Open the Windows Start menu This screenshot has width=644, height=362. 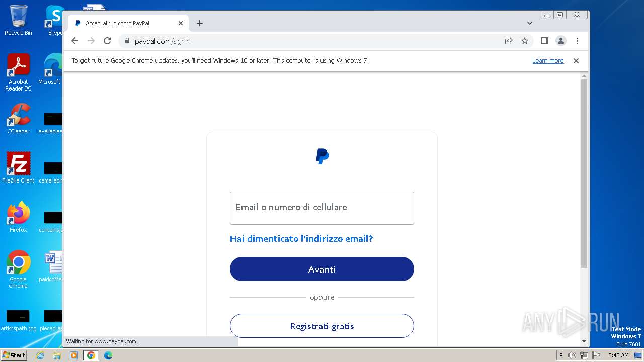point(14,355)
